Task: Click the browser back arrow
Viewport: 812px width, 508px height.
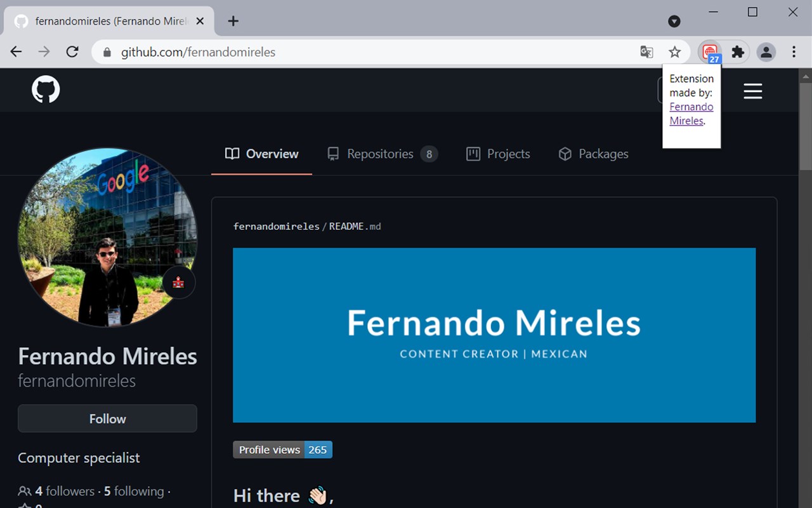Action: point(16,52)
